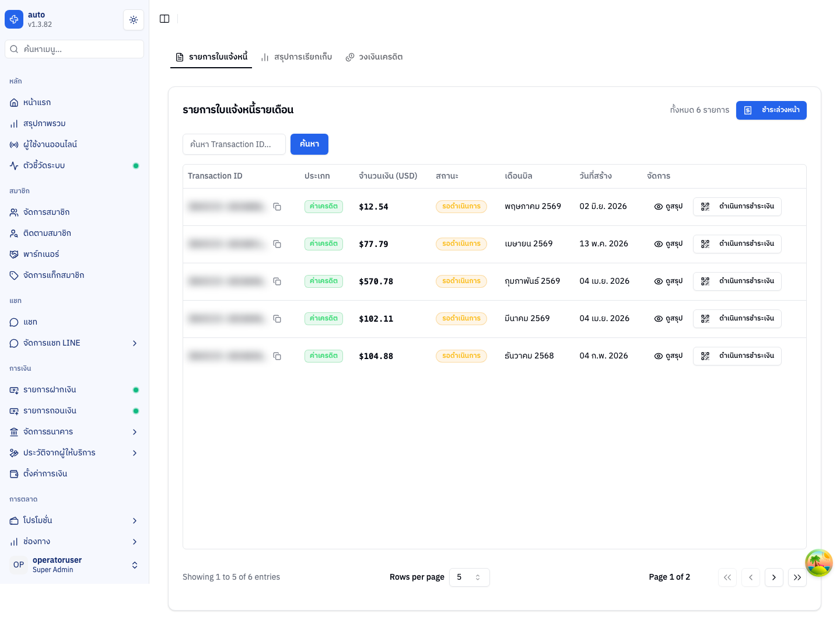Click the จำนวนเงิน (USD) column header

point(388,176)
